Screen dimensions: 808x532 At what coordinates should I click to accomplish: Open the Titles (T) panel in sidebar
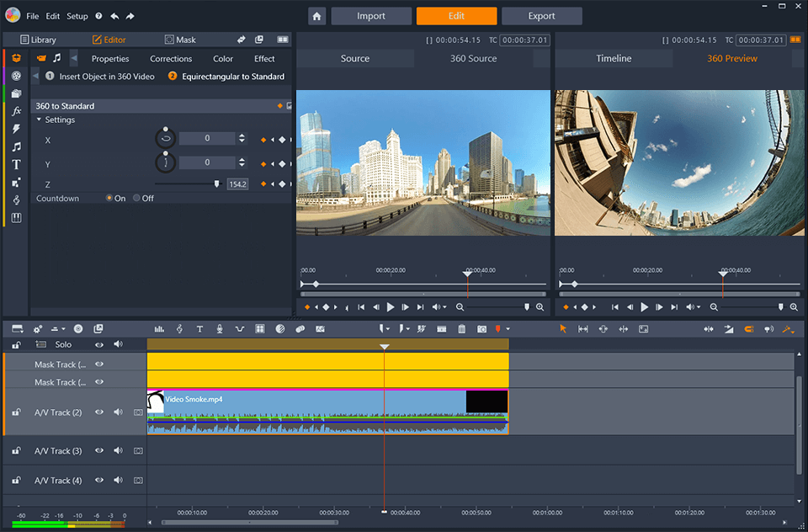16,164
